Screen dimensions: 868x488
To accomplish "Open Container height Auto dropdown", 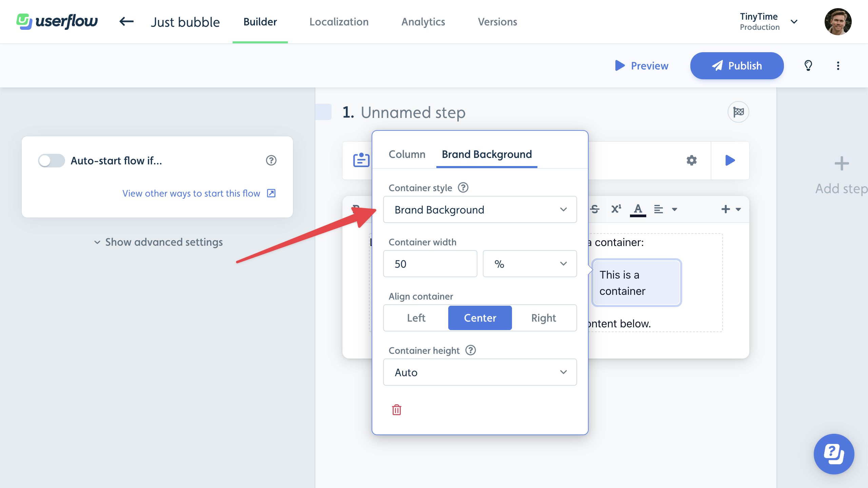I will point(480,372).
